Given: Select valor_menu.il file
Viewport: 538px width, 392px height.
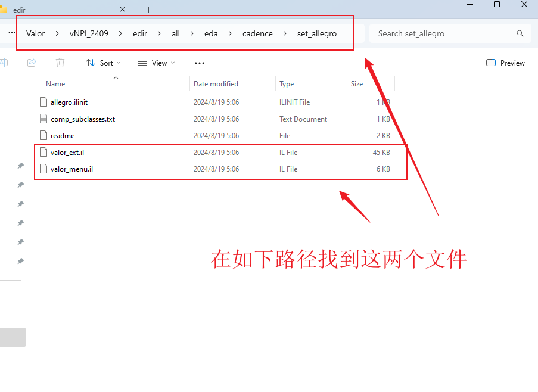Looking at the screenshot, I should pos(71,169).
